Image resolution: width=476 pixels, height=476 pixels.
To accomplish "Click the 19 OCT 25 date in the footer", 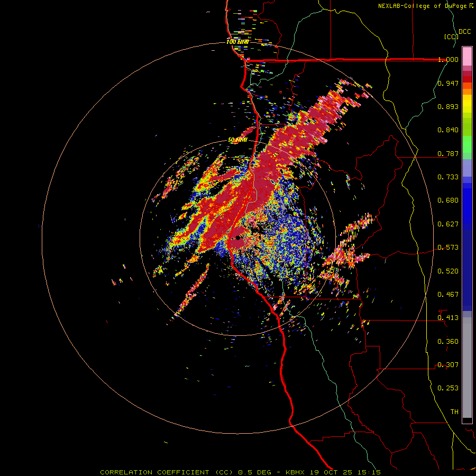I will click(332, 472).
